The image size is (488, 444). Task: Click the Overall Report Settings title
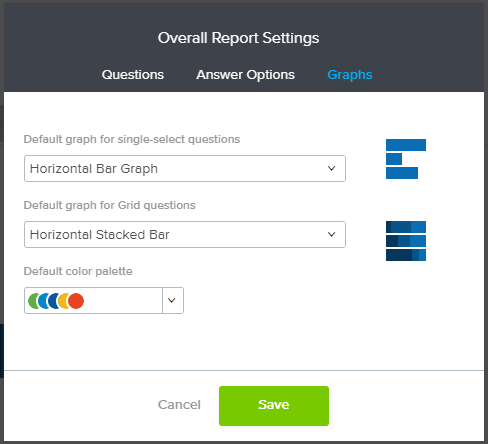[x=238, y=38]
